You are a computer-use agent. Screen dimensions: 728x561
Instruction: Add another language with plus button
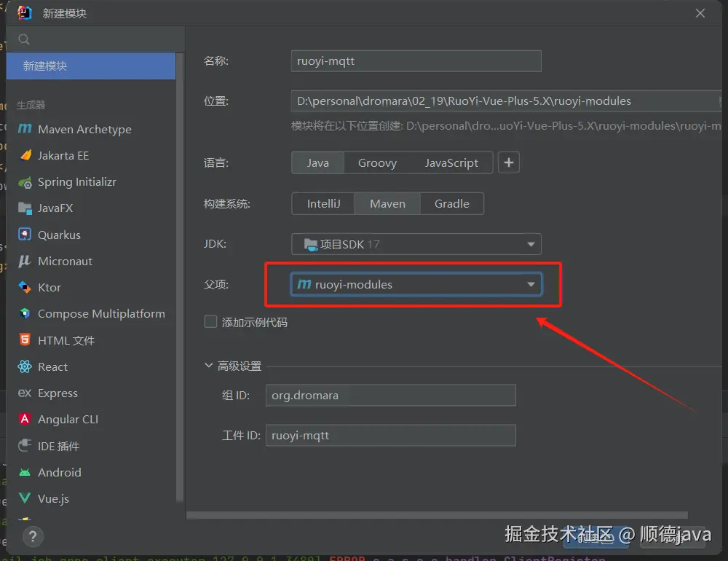tap(509, 162)
